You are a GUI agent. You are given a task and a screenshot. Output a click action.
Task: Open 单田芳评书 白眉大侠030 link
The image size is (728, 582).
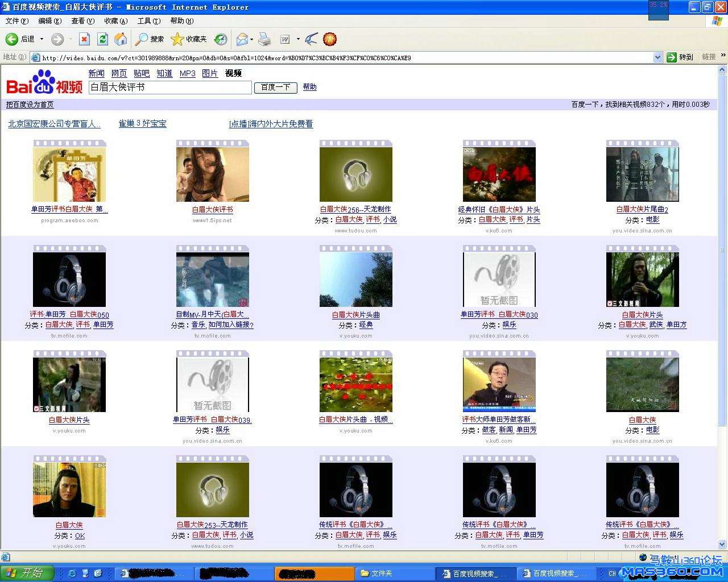coord(499,314)
